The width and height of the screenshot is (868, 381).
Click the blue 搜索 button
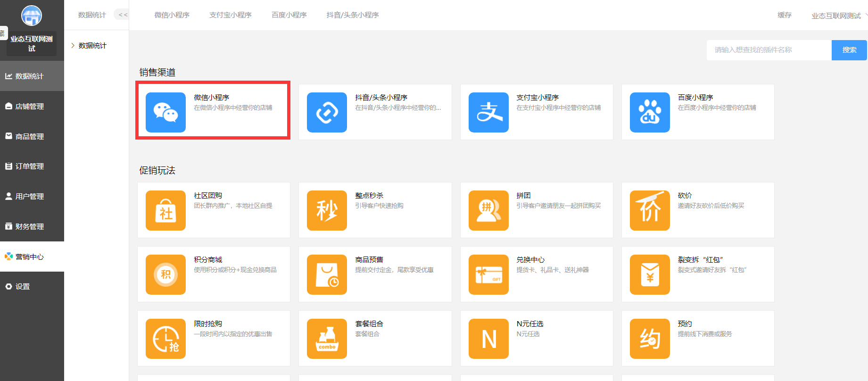click(x=849, y=50)
